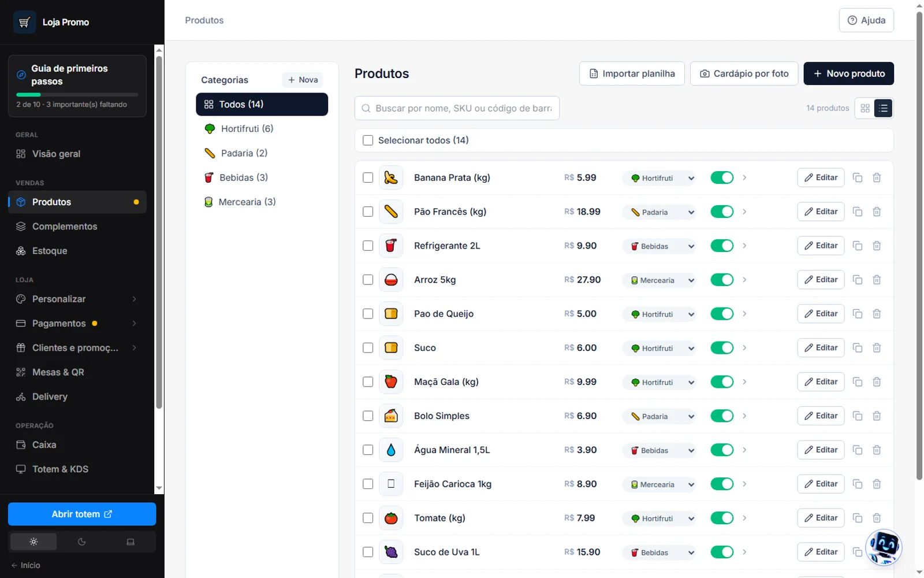Delete the Pão Francês (kg) product
Image resolution: width=924 pixels, height=578 pixels.
877,212
